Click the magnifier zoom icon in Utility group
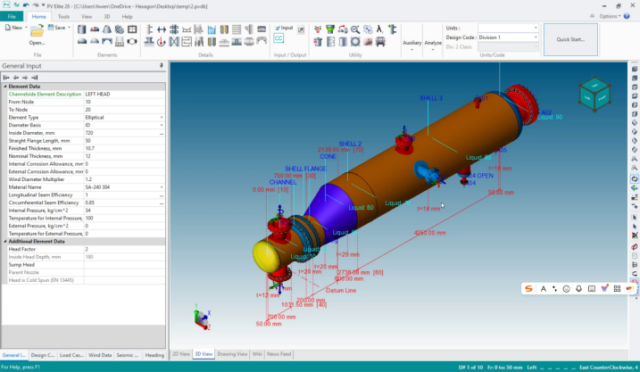 point(355,29)
